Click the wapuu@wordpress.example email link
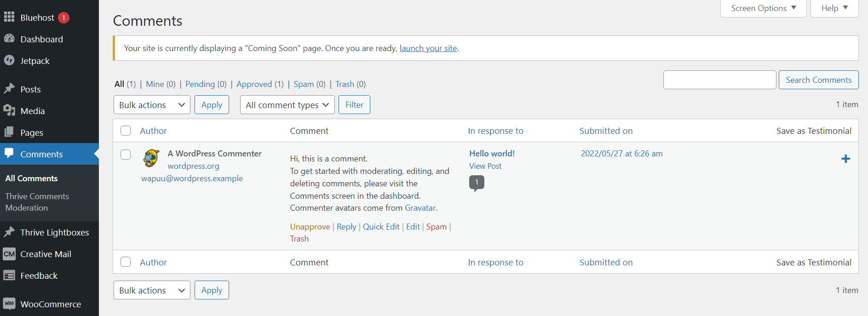The image size is (868, 316). coord(192,178)
